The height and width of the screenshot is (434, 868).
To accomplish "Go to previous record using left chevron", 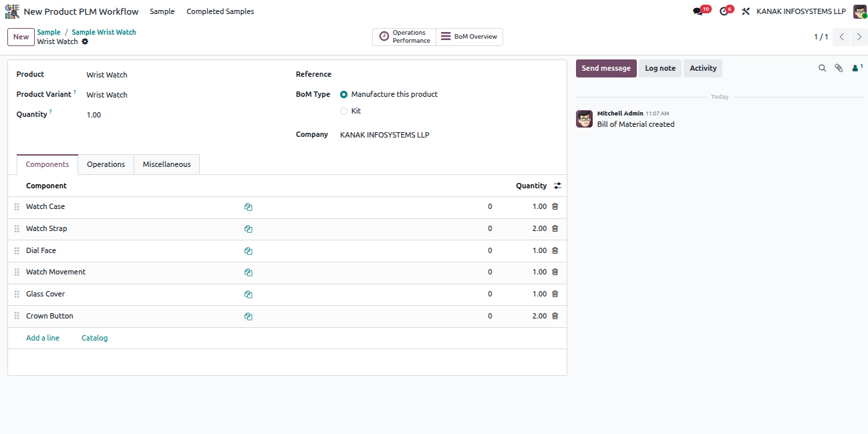I will (842, 37).
